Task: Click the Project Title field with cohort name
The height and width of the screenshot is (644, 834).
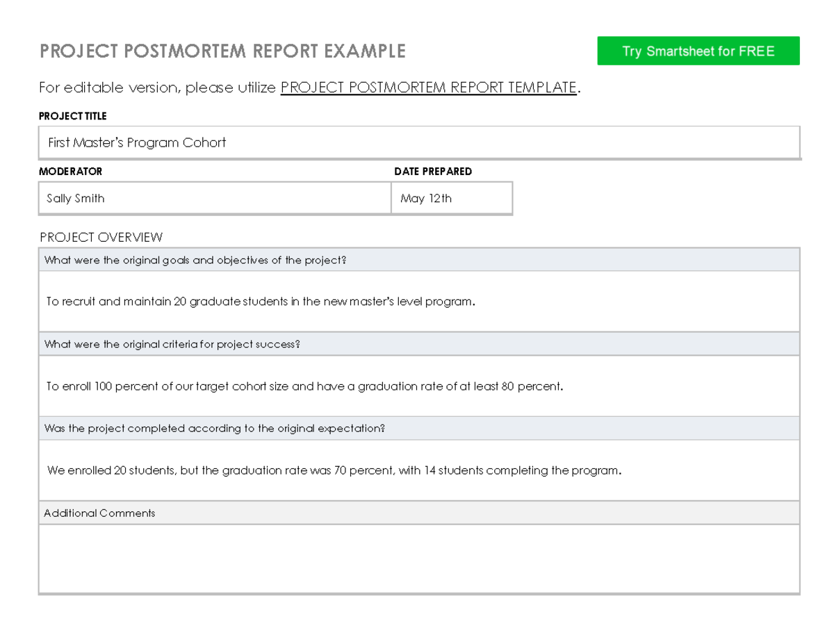Action: tap(419, 143)
